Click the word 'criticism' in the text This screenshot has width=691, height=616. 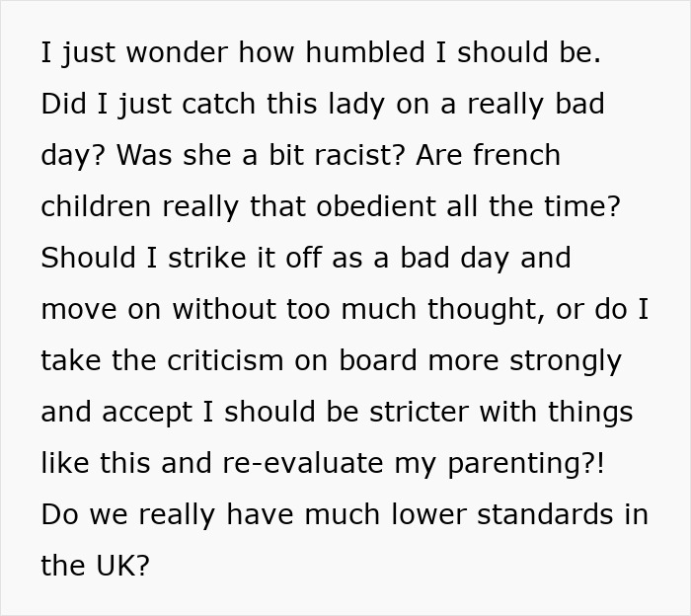pyautogui.click(x=225, y=360)
